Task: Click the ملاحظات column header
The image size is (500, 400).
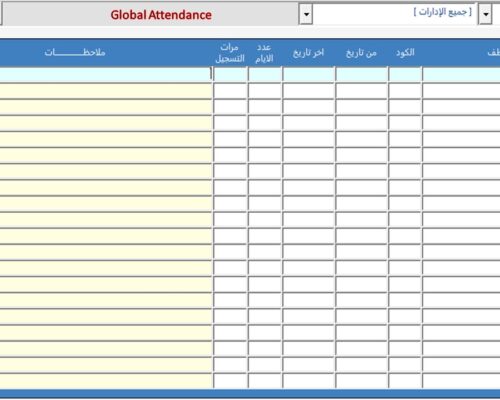Action: pos(75,53)
